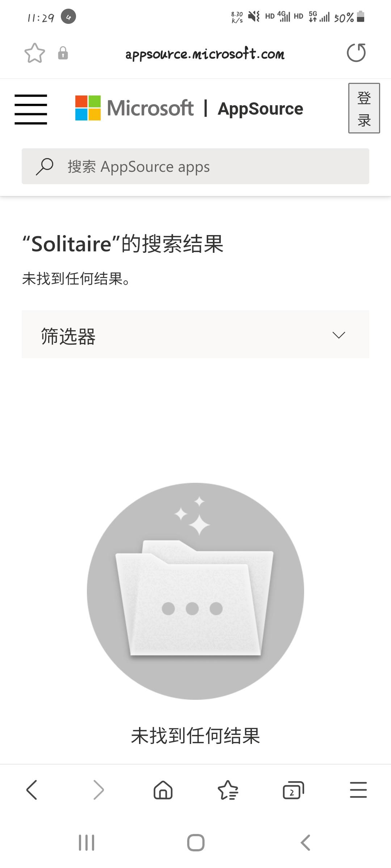The height and width of the screenshot is (868, 391).
Task: Tap the 登录 sign-in button
Action: point(364,108)
